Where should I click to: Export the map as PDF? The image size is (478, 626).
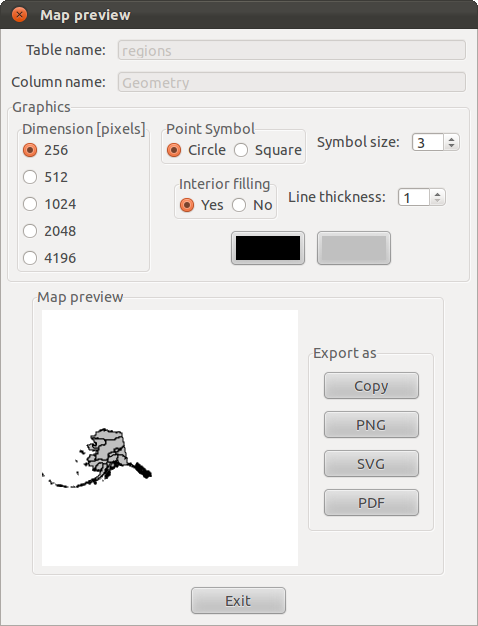(x=371, y=503)
